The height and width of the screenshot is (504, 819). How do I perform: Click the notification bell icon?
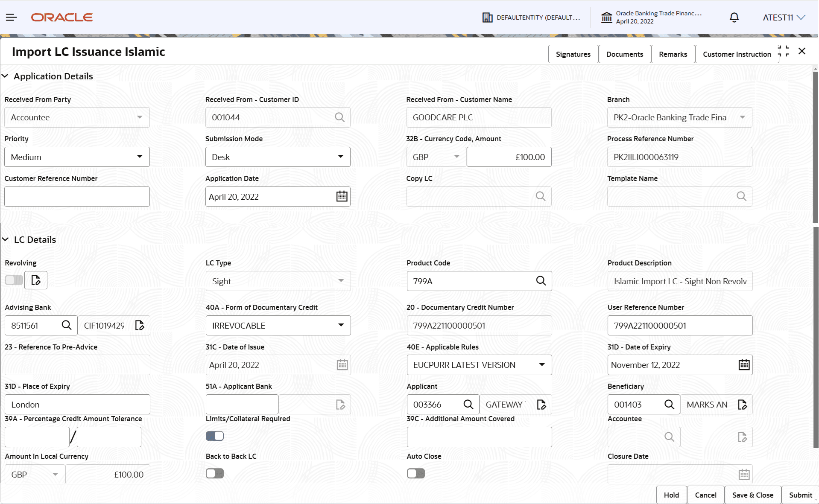(734, 17)
